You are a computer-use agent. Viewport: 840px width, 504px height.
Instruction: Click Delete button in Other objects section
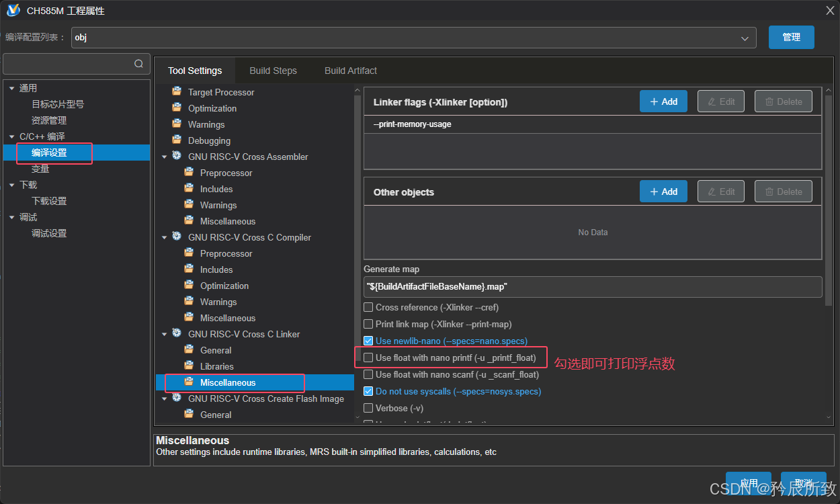click(x=784, y=192)
